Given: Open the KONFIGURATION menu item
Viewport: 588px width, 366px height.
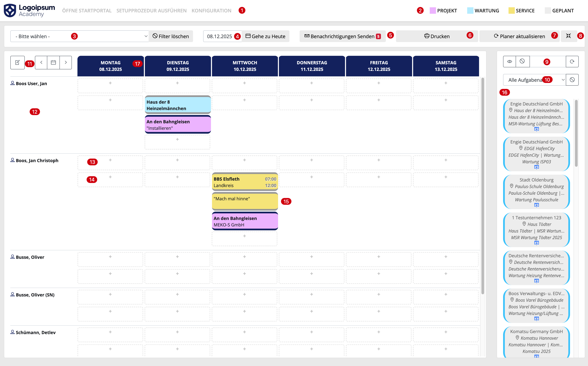Looking at the screenshot, I should [x=211, y=11].
